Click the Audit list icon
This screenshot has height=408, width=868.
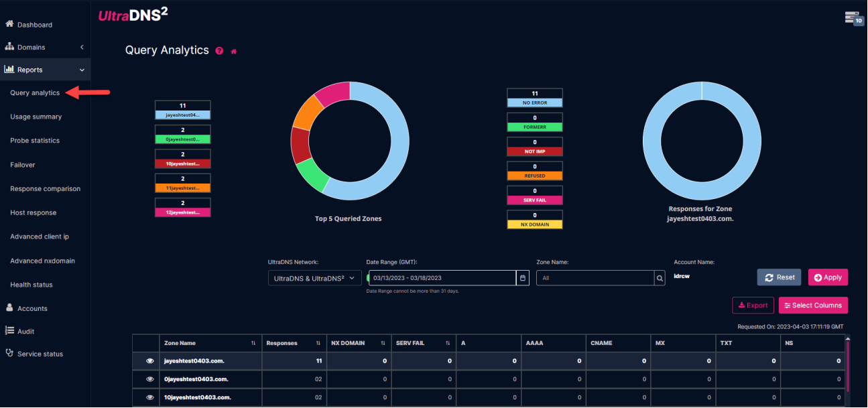coord(9,330)
